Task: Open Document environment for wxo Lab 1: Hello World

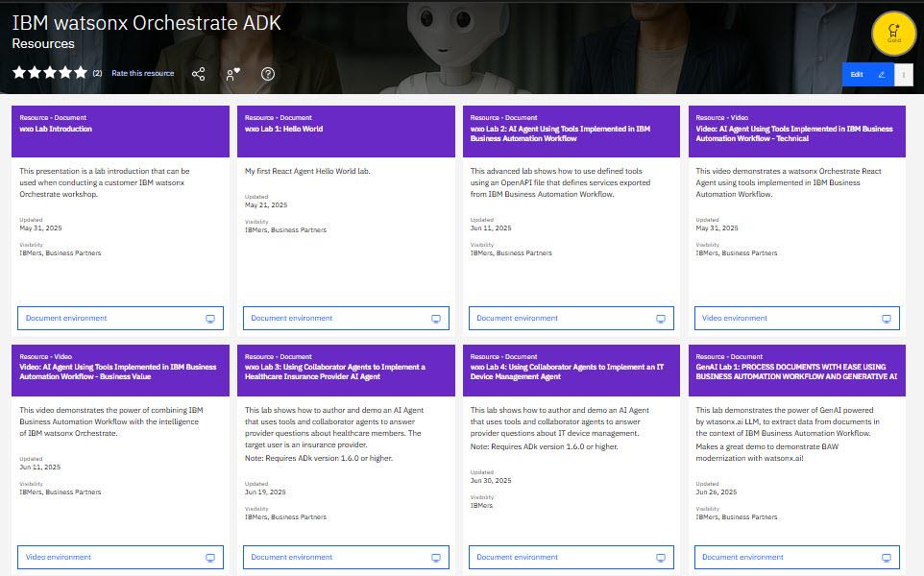Action: 346,318
